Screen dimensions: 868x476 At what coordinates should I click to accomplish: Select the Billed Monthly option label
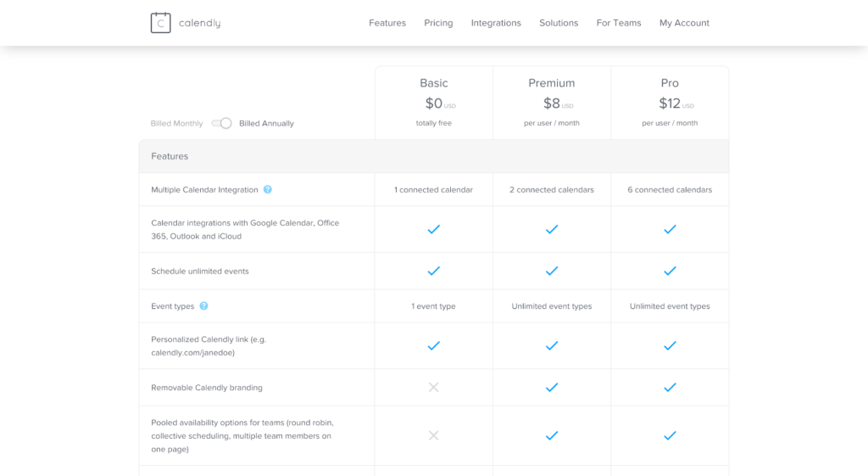(x=176, y=124)
